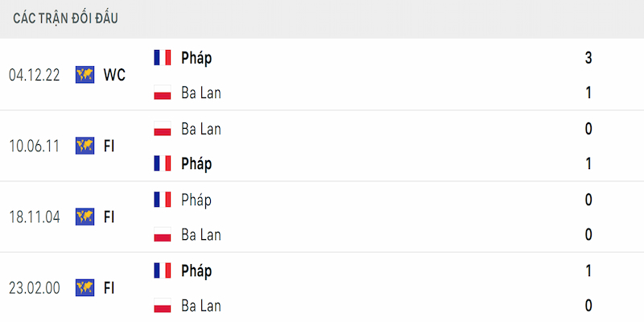Click the France flag in the 10.06.11 match
Screen dimensions: 644x322
tap(163, 163)
